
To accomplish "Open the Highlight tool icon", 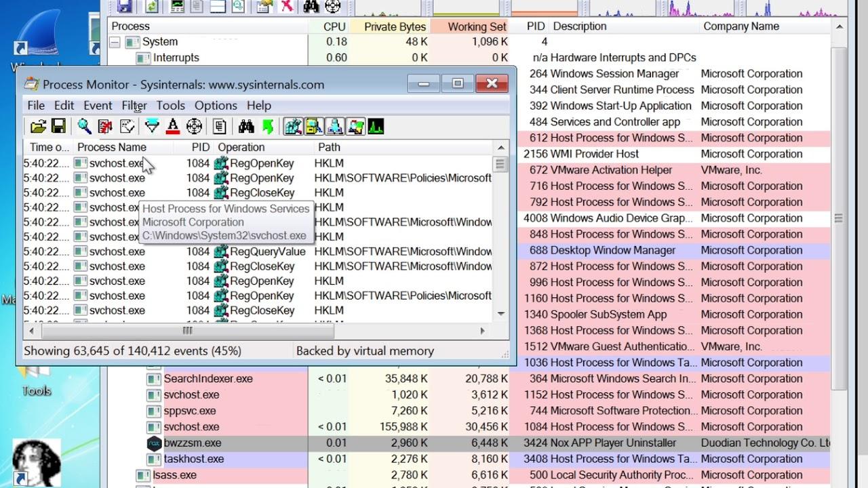I will [172, 126].
